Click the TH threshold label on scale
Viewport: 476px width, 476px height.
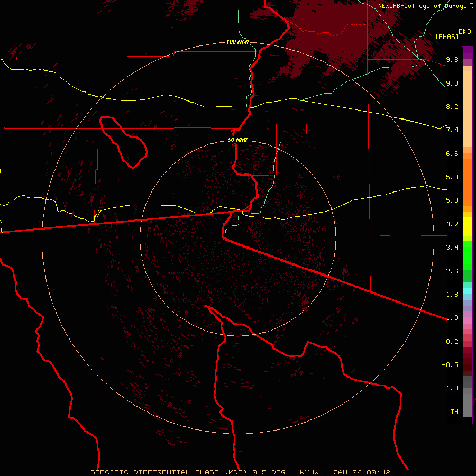[454, 412]
